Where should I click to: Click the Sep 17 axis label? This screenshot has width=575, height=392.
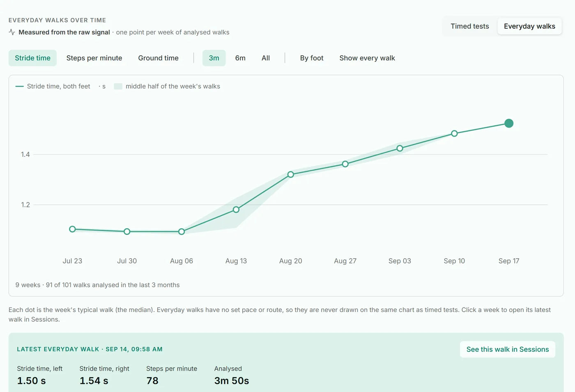pyautogui.click(x=509, y=261)
